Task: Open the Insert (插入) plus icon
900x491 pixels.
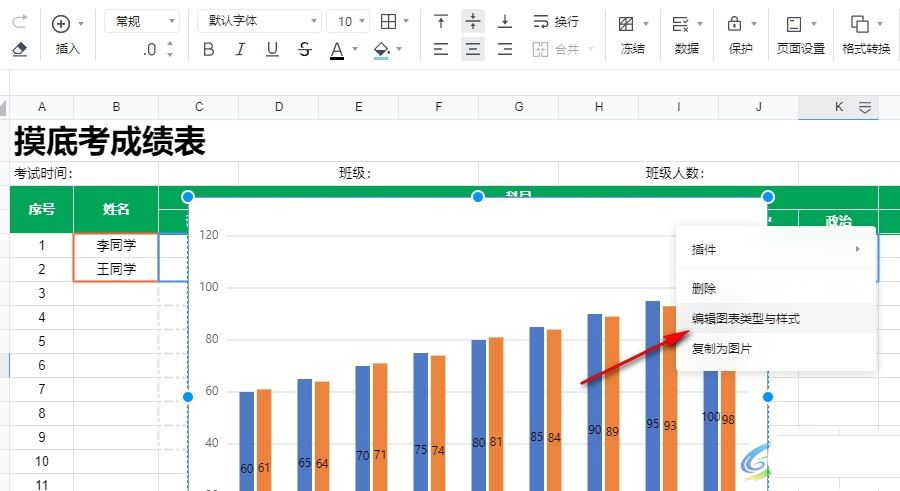Action: point(61,24)
